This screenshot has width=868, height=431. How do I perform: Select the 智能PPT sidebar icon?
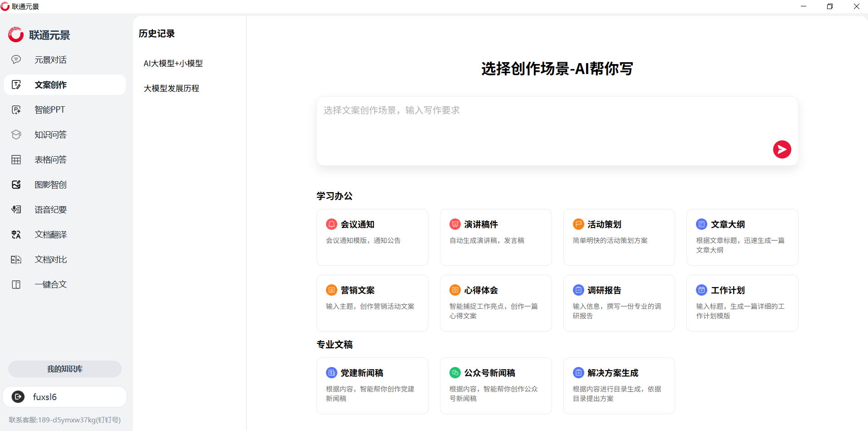tap(16, 110)
